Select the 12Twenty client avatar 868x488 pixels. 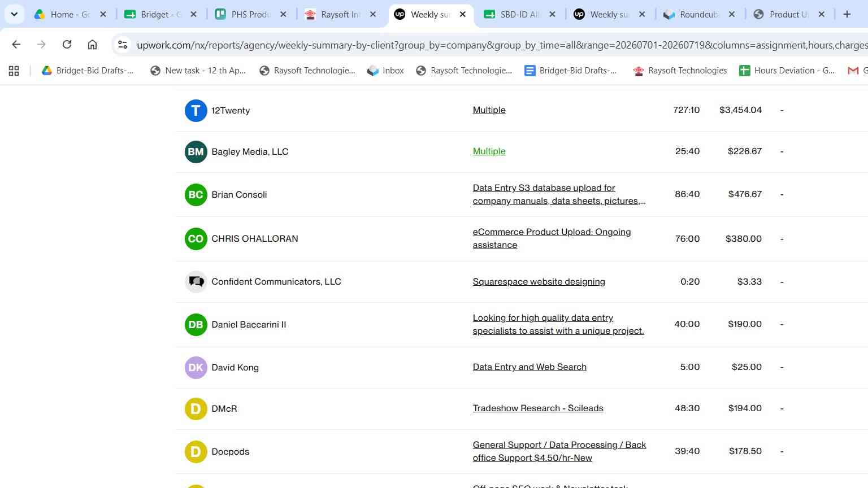pyautogui.click(x=196, y=110)
